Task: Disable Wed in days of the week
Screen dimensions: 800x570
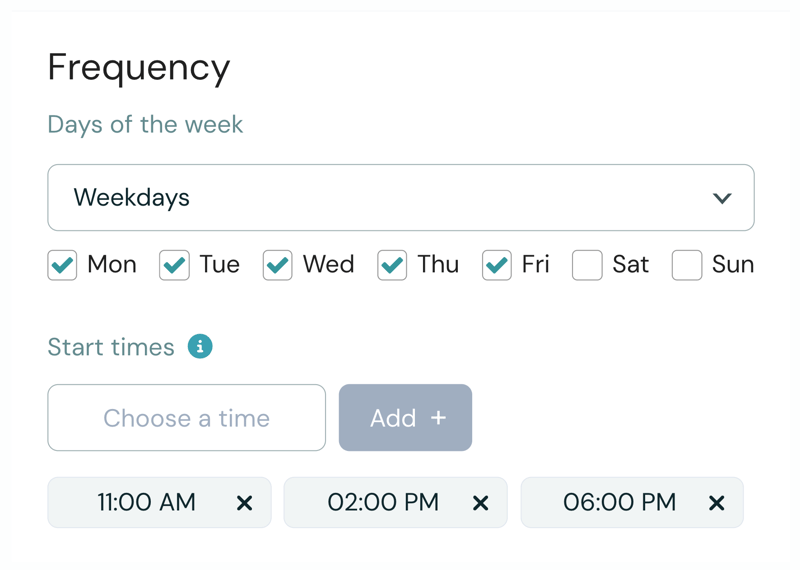Action: [x=278, y=265]
